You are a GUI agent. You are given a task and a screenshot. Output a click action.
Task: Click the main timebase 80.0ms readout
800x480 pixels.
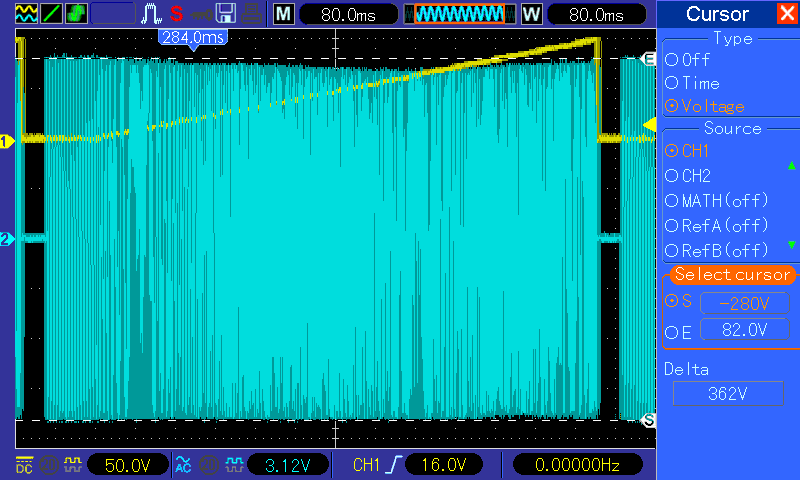point(348,14)
